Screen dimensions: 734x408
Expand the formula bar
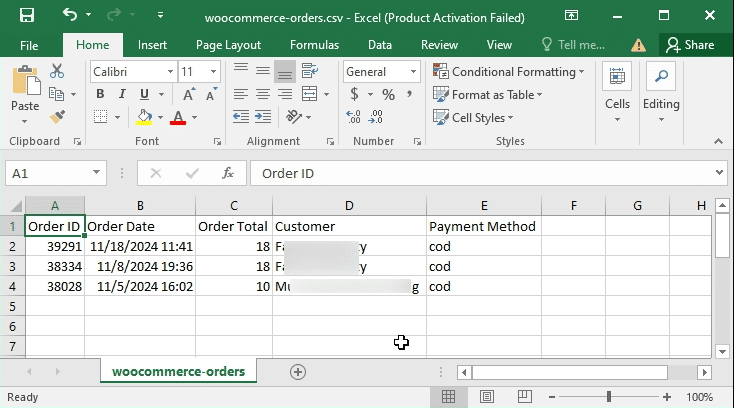coord(719,173)
